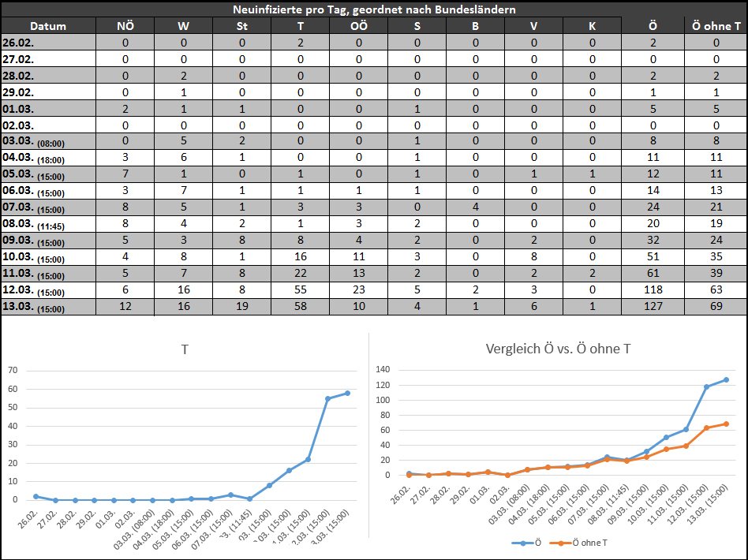Click the cell with value 118
This screenshot has width=748, height=560.
coord(652,290)
